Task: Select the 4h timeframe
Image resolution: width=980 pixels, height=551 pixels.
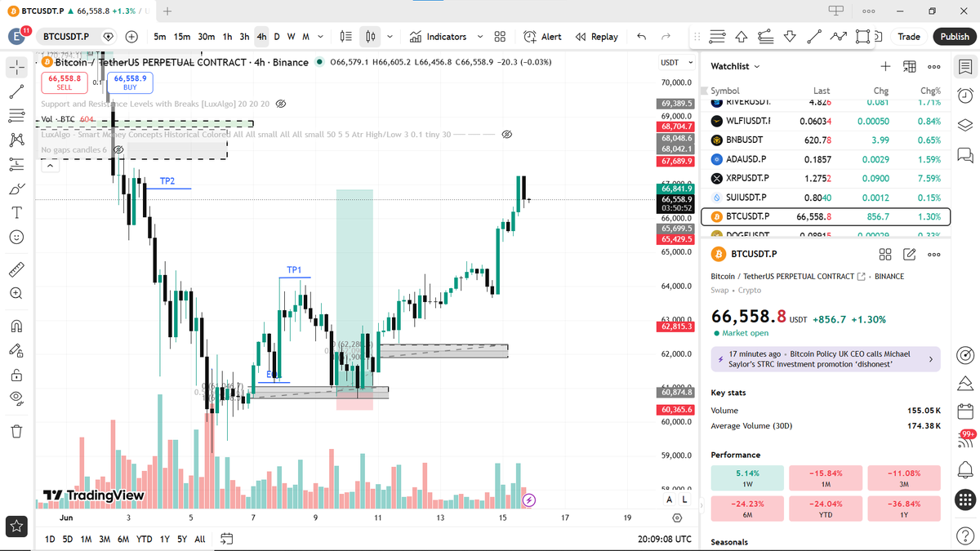Action: coord(261,37)
